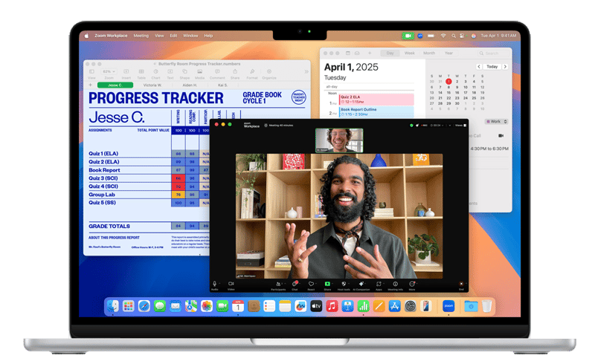Open the Zoom Workplace menu in the menu bar

pos(111,36)
